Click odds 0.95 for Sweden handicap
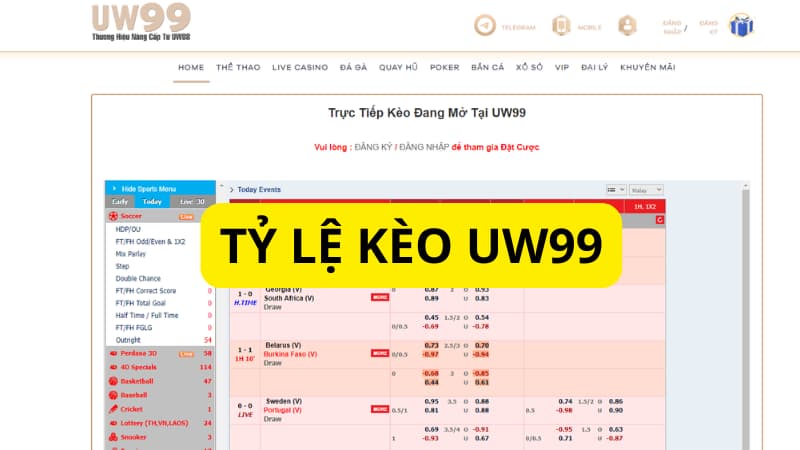800x450 pixels. click(431, 402)
